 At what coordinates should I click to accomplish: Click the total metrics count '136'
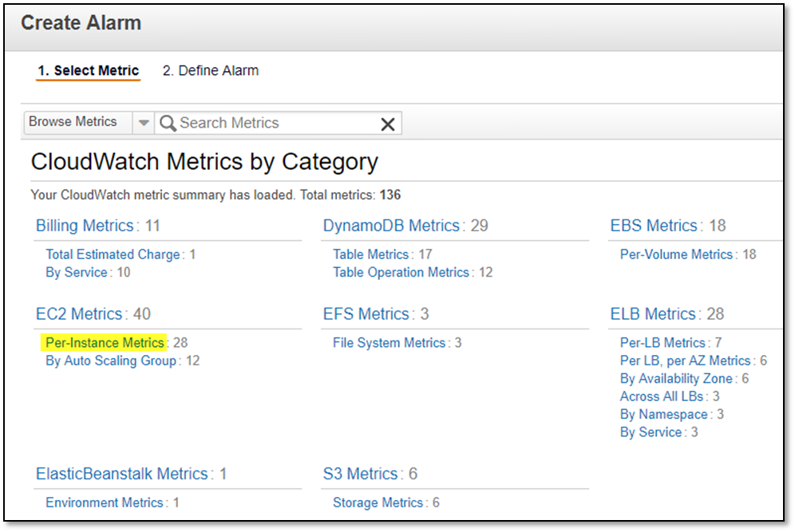point(390,195)
